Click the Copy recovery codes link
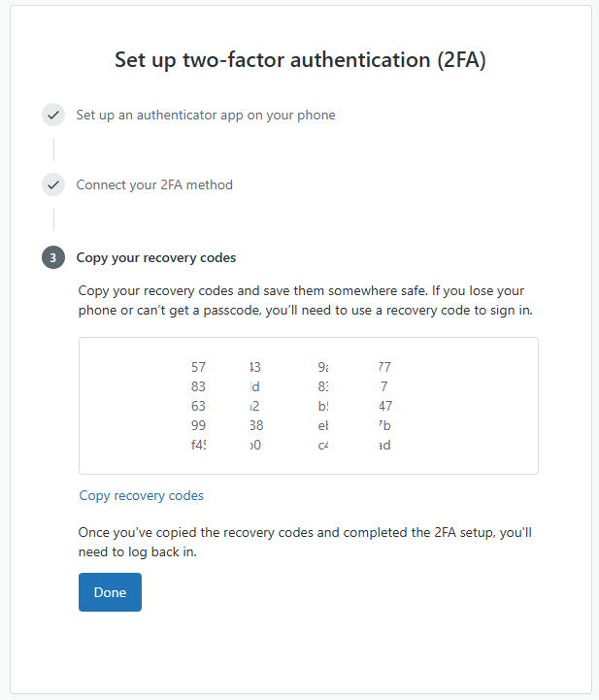 point(142,496)
